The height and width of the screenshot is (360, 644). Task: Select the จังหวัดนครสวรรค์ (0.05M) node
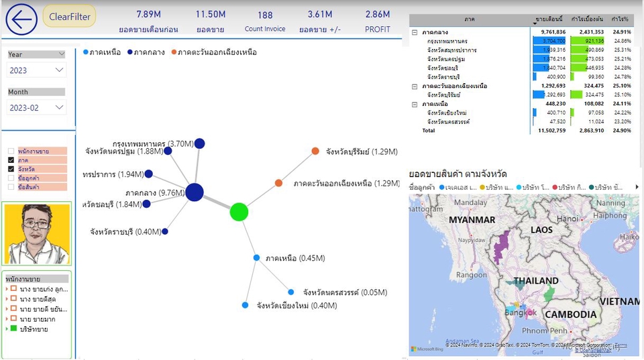290,292
